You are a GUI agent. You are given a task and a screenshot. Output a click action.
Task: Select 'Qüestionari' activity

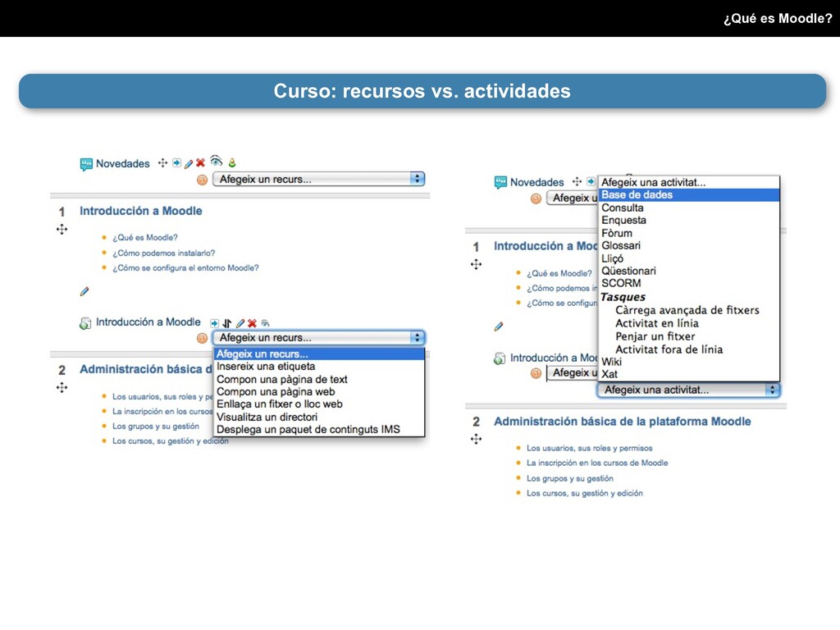pos(689,271)
